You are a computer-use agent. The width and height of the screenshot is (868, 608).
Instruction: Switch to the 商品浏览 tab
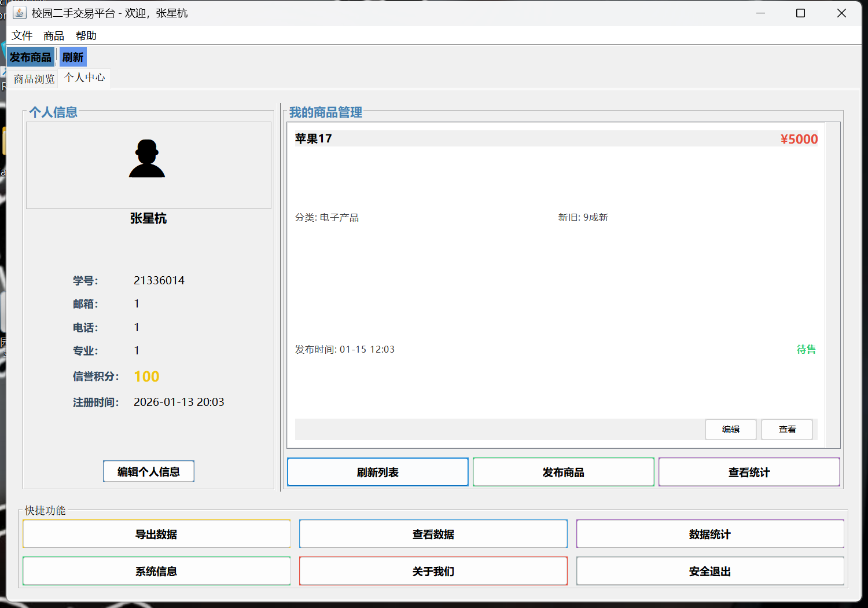pos(34,79)
